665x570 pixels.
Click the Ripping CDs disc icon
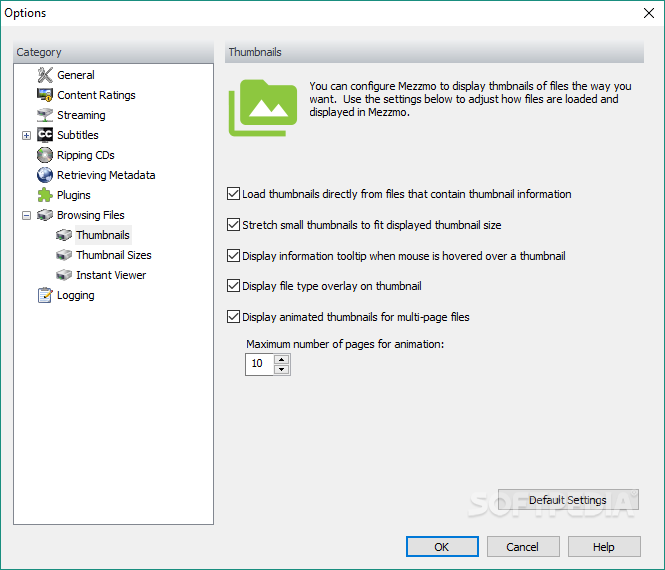[x=45, y=155]
